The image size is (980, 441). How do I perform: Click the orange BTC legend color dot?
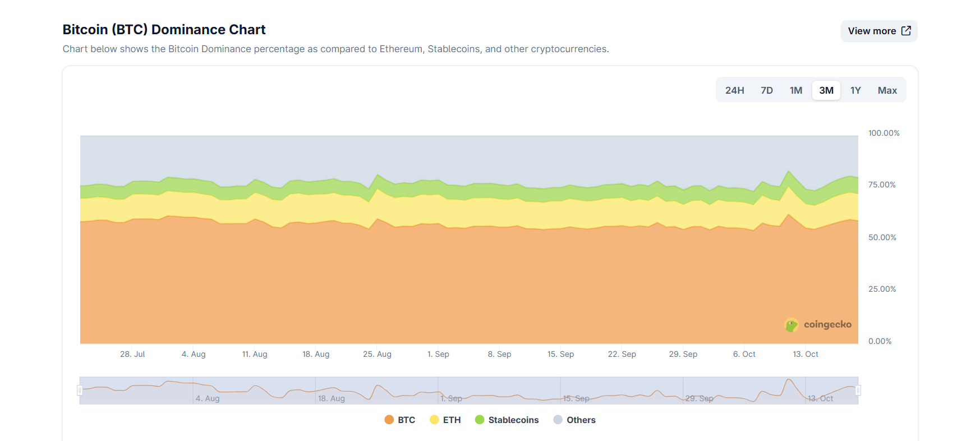(x=389, y=420)
